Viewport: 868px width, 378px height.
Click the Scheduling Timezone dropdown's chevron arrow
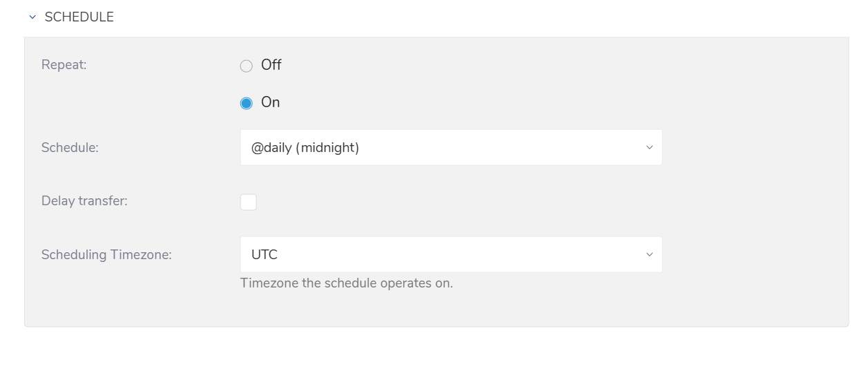click(x=649, y=255)
